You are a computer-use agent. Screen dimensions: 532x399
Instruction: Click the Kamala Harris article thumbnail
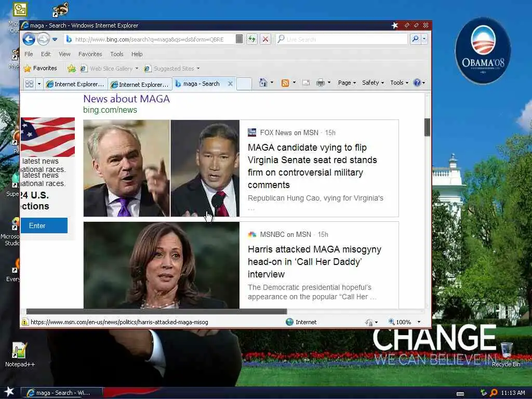[161, 265]
